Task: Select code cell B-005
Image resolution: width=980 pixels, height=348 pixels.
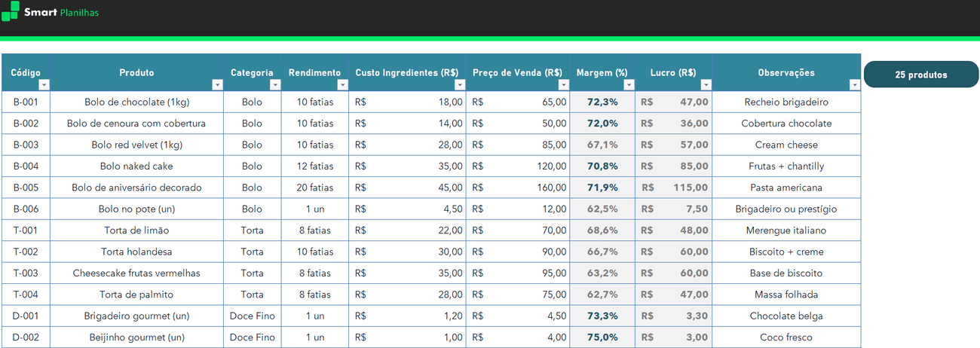Action: point(26,188)
